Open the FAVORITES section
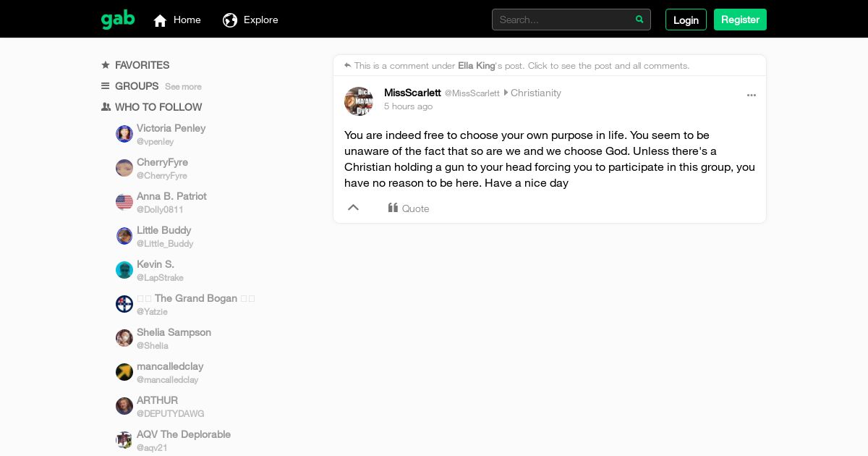The width and height of the screenshot is (868, 456). pos(142,65)
